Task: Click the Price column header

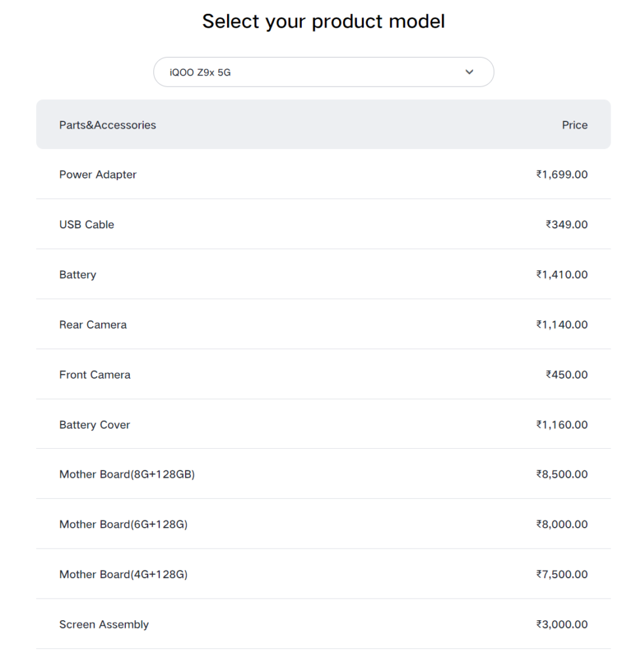Action: 575,125
